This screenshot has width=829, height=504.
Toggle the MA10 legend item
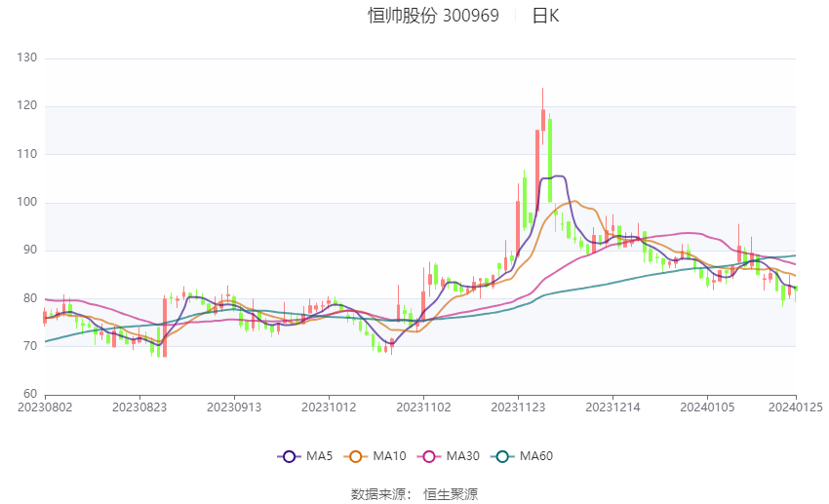[x=375, y=456]
